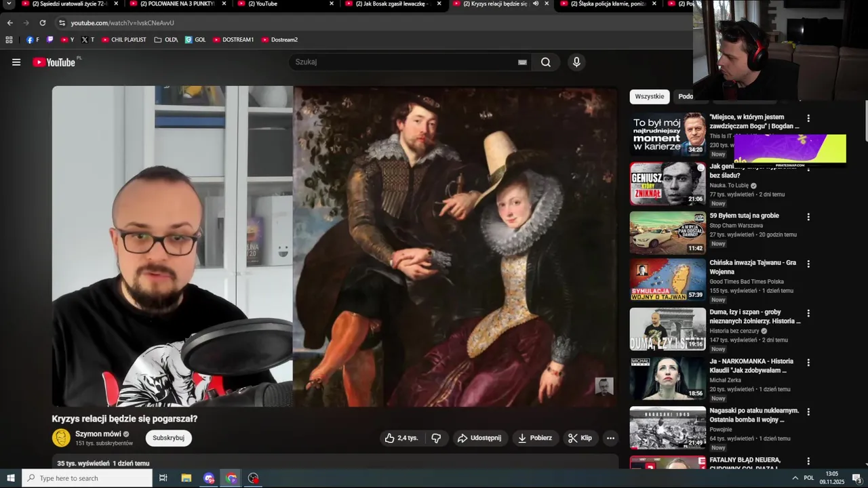
Task: Open more actions menu under the video
Action: pyautogui.click(x=610, y=438)
